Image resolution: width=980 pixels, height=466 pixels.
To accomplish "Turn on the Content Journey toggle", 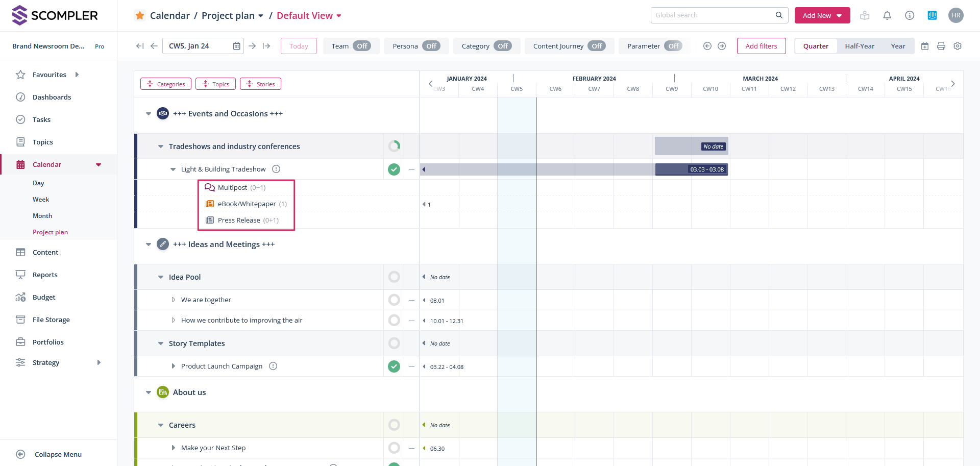I will click(x=596, y=46).
